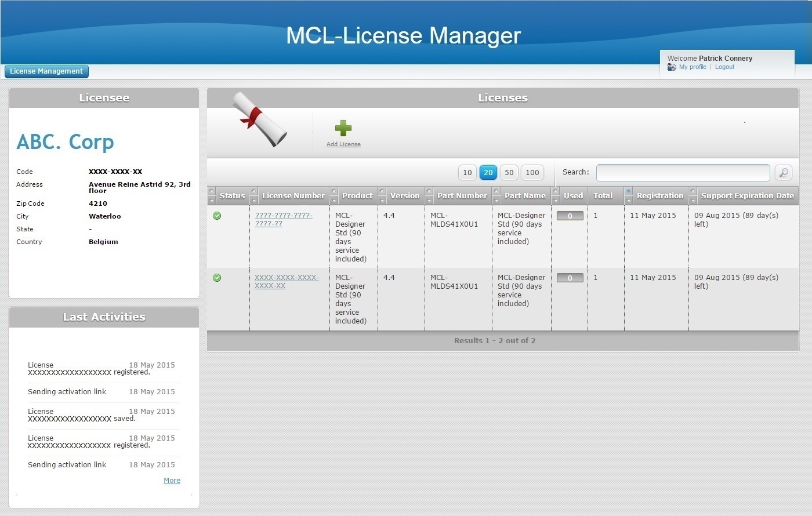Click the license certificate scroll icon
The width and height of the screenshot is (812, 516).
260,119
